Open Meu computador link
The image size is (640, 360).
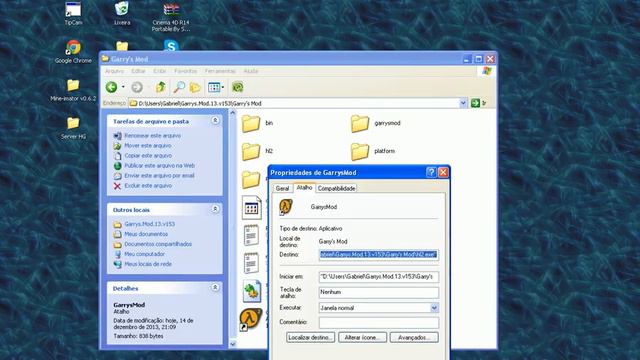click(x=144, y=254)
